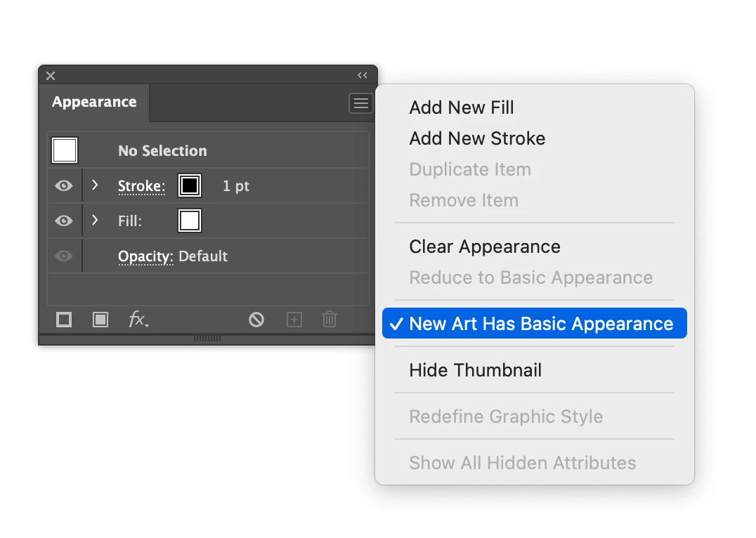
Task: Select Clear Appearance menu entry
Action: [485, 247]
